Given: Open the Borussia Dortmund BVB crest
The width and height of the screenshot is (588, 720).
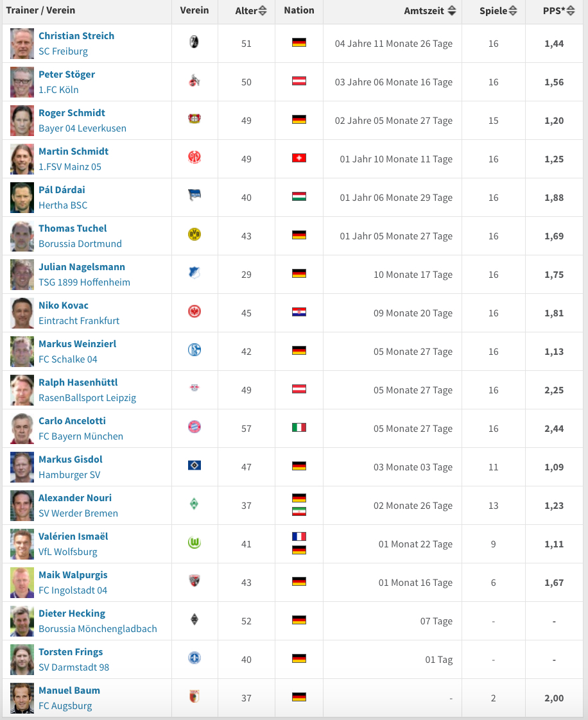Looking at the screenshot, I should (195, 235).
